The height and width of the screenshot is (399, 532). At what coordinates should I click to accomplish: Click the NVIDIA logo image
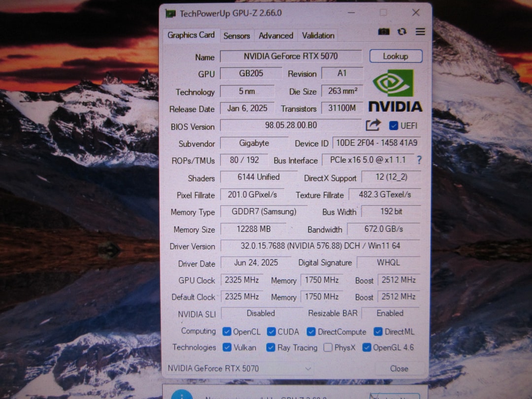pos(395,91)
